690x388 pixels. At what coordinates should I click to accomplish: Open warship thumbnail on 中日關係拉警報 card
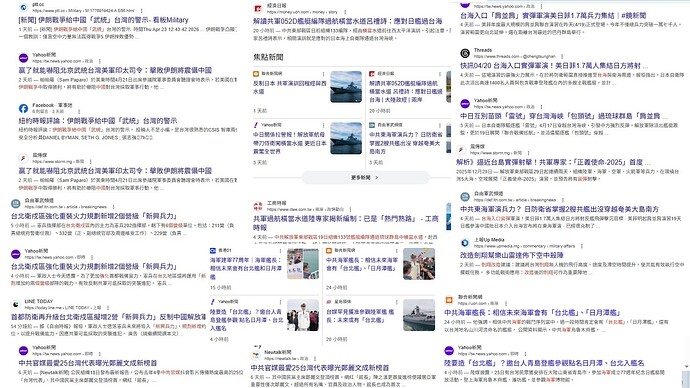click(x=346, y=138)
